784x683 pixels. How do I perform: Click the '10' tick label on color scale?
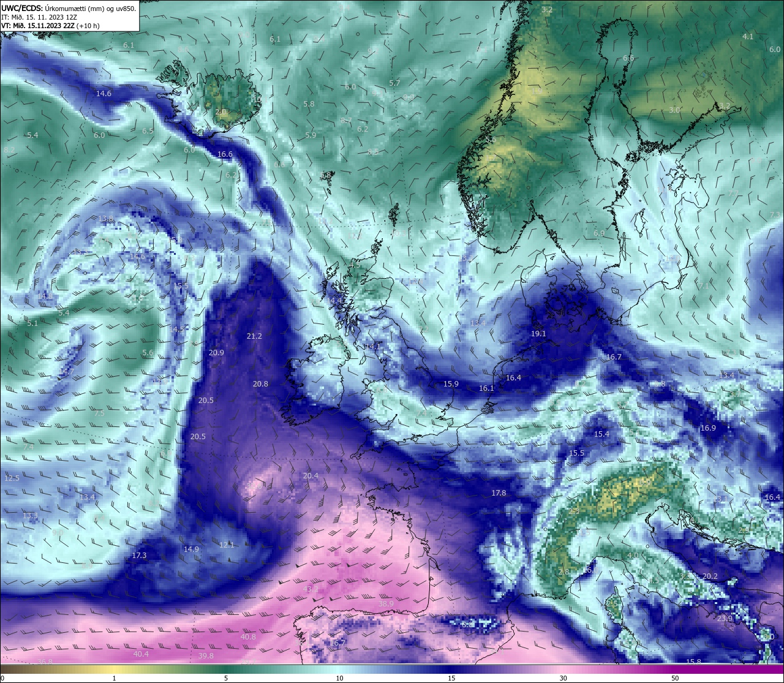coord(339,678)
